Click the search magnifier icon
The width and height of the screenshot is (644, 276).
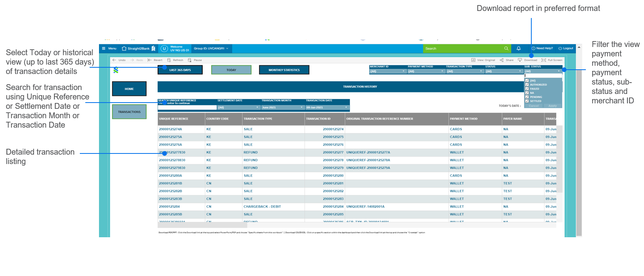tap(506, 49)
